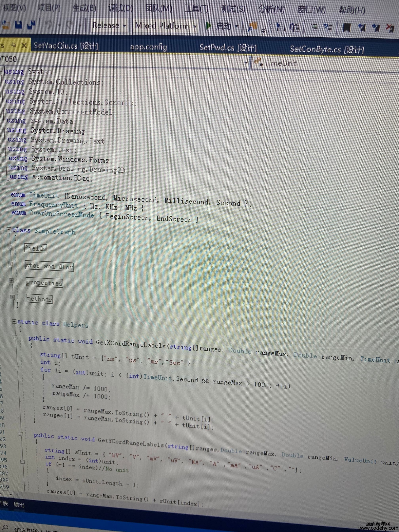Viewport: 399px width, 532px height.
Task: Click the Windows taskbar search icon
Action: tap(5, 528)
